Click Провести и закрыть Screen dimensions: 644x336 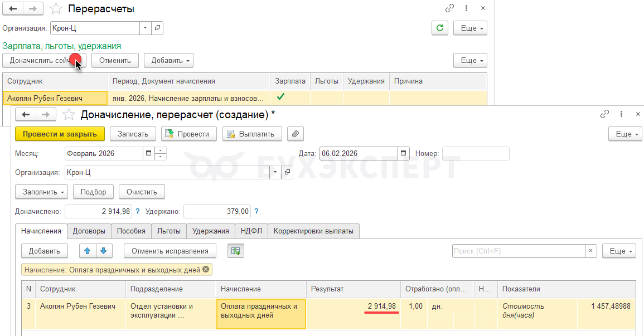pyautogui.click(x=60, y=134)
